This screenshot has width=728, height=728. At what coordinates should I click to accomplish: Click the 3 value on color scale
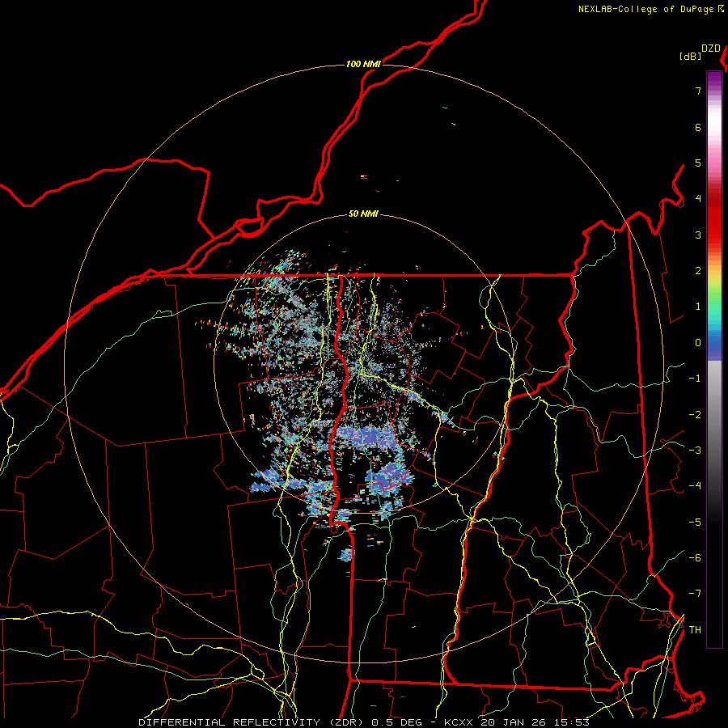click(x=698, y=235)
